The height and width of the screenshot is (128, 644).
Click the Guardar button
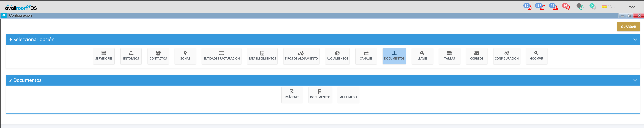coord(628,27)
